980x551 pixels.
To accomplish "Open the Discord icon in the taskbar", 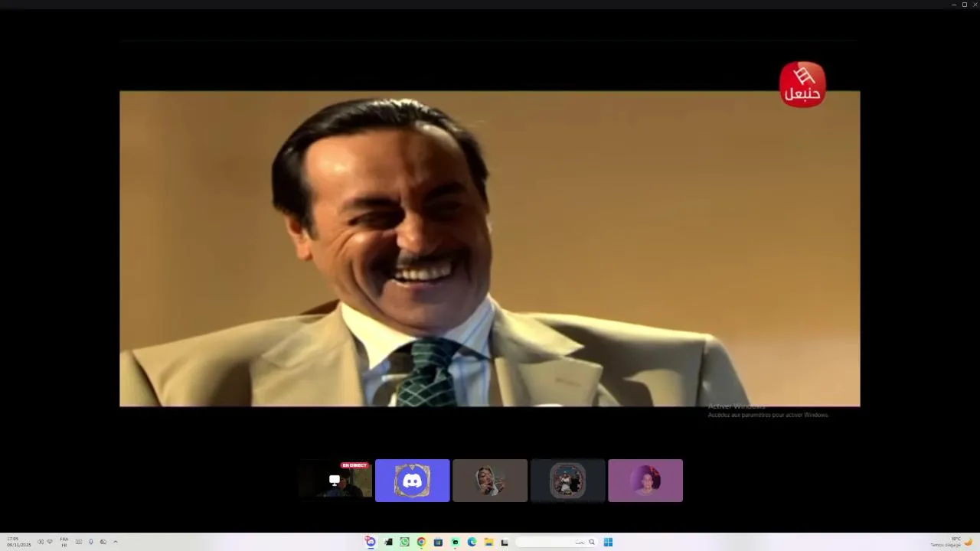I will 371,542.
